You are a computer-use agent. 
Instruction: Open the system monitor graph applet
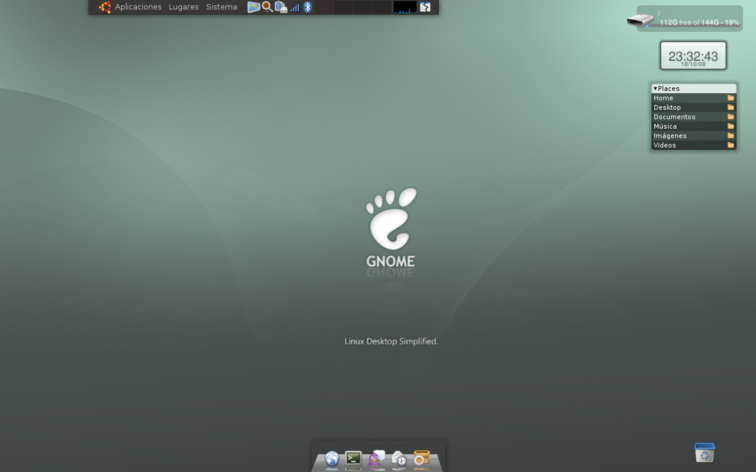coord(405,7)
